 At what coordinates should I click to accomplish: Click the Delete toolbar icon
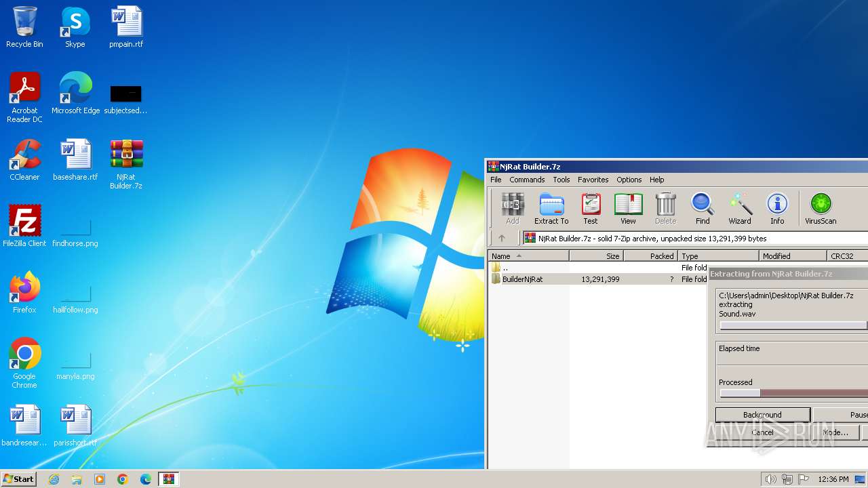click(665, 208)
